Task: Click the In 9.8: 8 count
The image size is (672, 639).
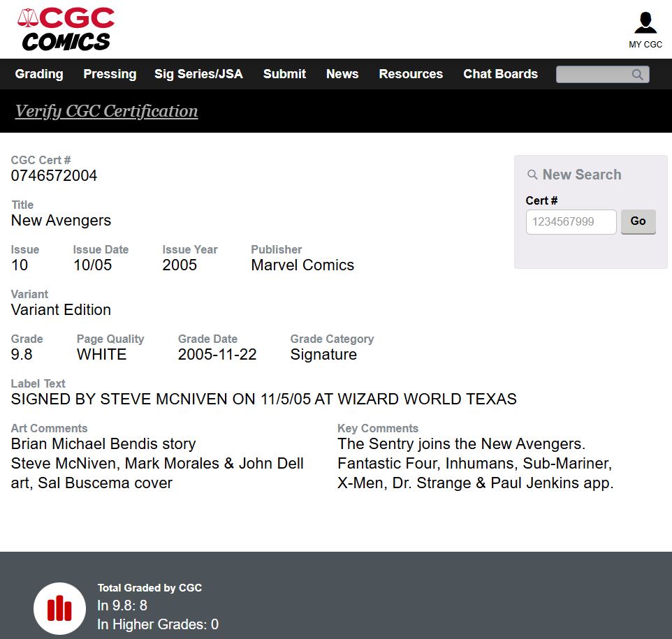Action: (x=122, y=605)
